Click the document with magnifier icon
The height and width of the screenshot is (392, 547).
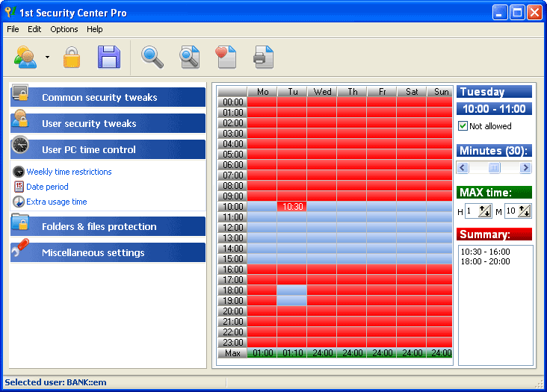pos(189,57)
